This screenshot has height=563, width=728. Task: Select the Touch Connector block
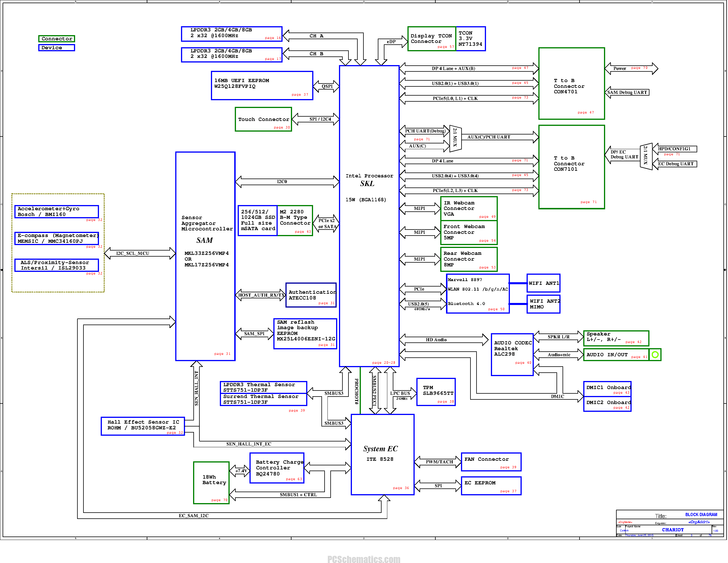(x=263, y=120)
